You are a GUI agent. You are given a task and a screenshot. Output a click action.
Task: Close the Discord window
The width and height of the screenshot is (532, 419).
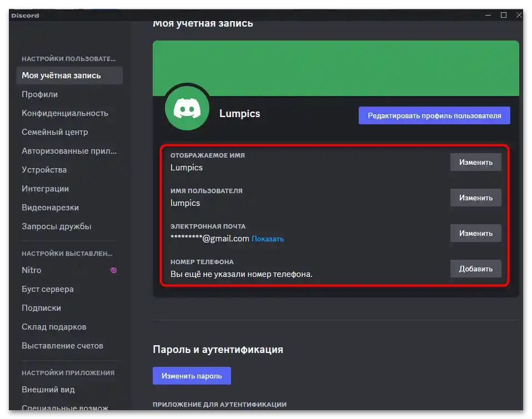(x=519, y=15)
